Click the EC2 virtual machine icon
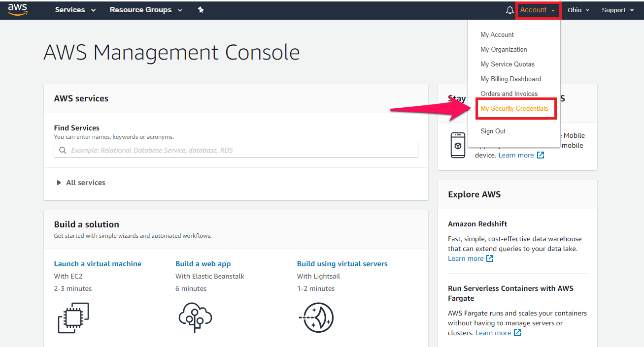Screen dimensions: 644x347 point(73,318)
